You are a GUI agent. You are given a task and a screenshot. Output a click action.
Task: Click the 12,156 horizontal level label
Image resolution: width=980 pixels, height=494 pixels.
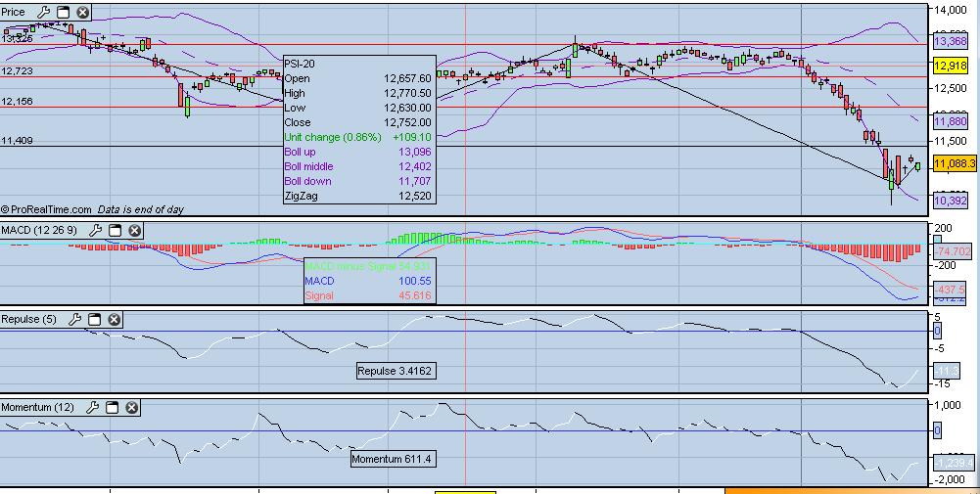pos(17,101)
